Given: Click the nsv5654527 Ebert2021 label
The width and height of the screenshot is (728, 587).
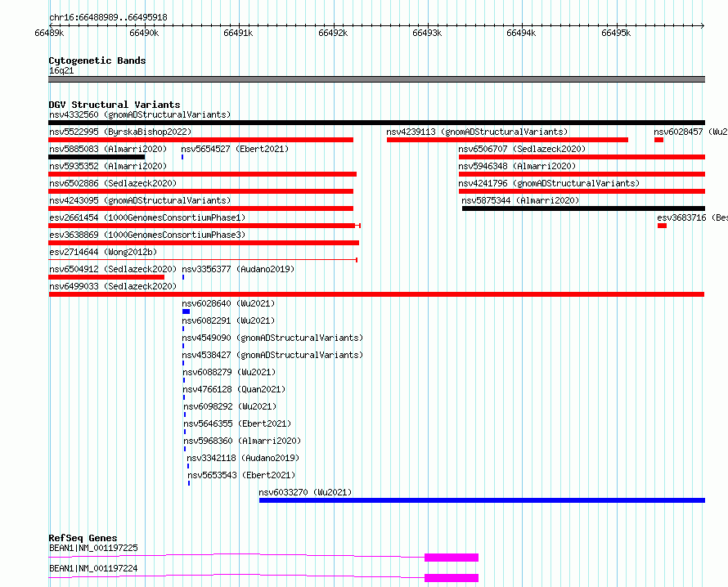Looking at the screenshot, I should click(235, 149).
